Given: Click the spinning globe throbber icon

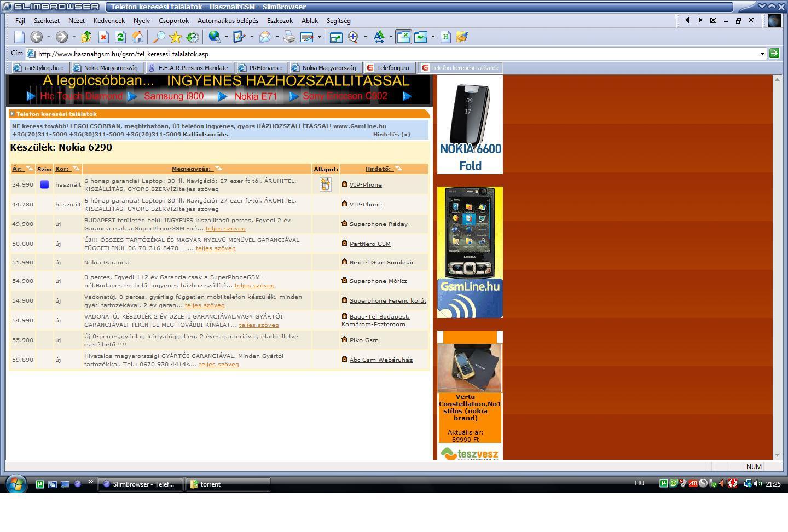Looking at the screenshot, I should pos(774,21).
